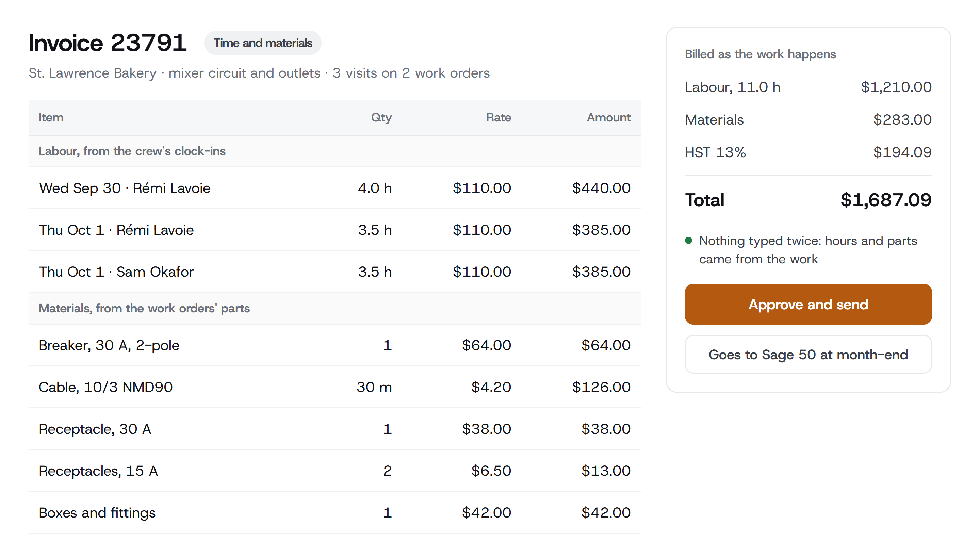
Task: Select the Breaker, 30 A, 2-pole item
Action: point(109,345)
